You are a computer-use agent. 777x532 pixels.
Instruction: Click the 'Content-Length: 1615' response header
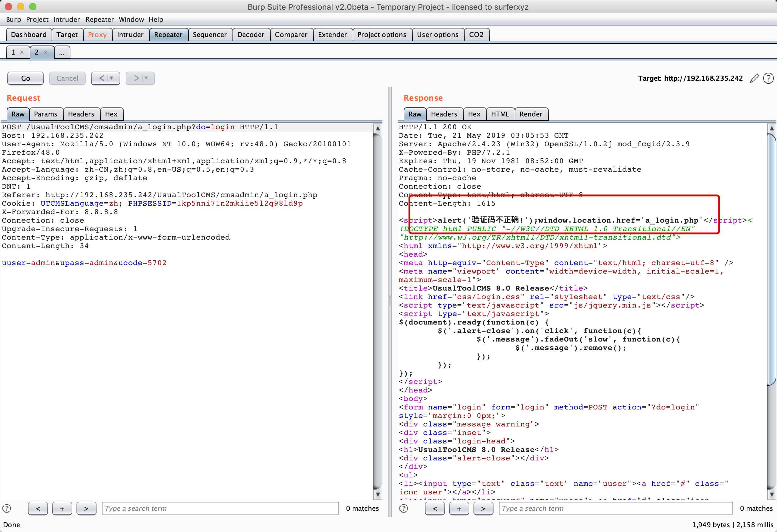tap(447, 204)
